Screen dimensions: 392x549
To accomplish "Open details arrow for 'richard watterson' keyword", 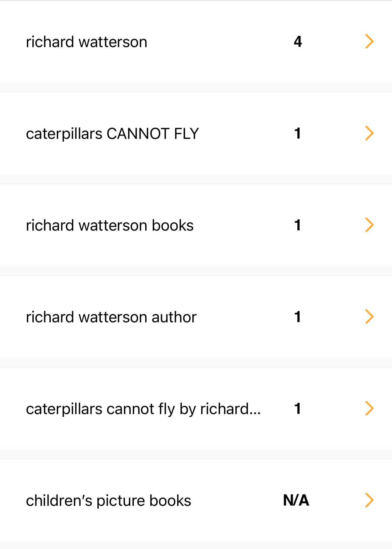I will click(x=369, y=42).
